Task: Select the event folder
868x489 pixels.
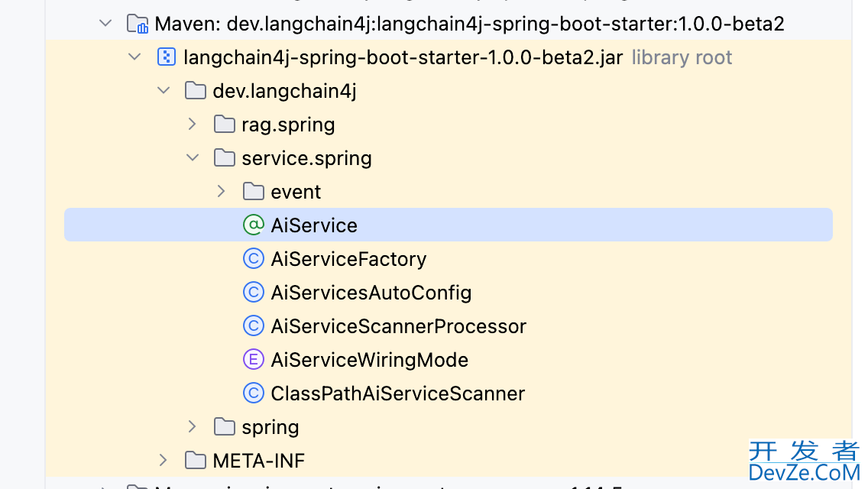Action: tap(296, 193)
